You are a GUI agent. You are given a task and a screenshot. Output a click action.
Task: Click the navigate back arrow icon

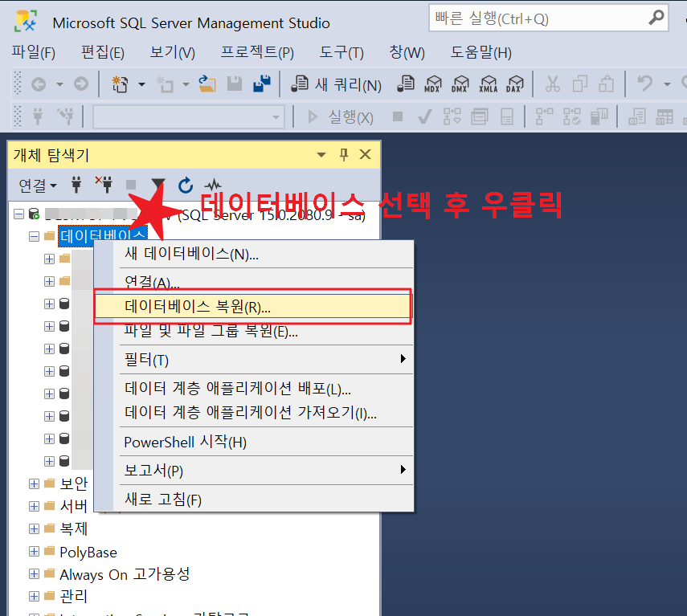tap(39, 84)
